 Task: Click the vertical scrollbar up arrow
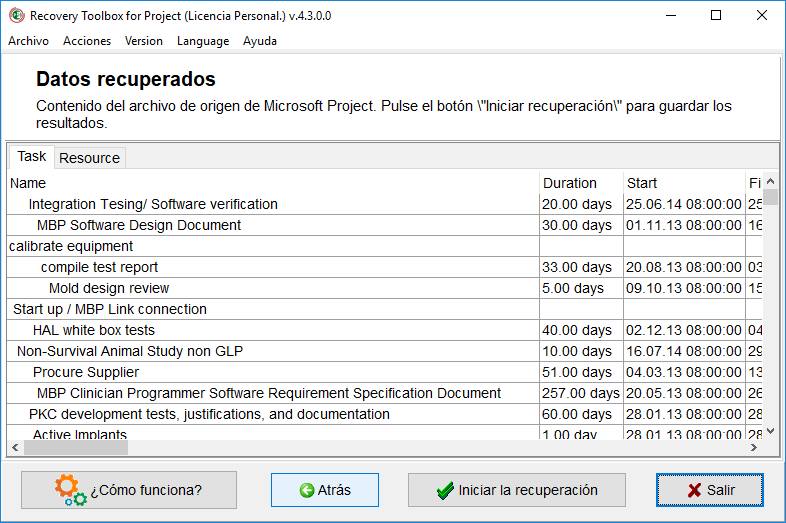coord(770,181)
